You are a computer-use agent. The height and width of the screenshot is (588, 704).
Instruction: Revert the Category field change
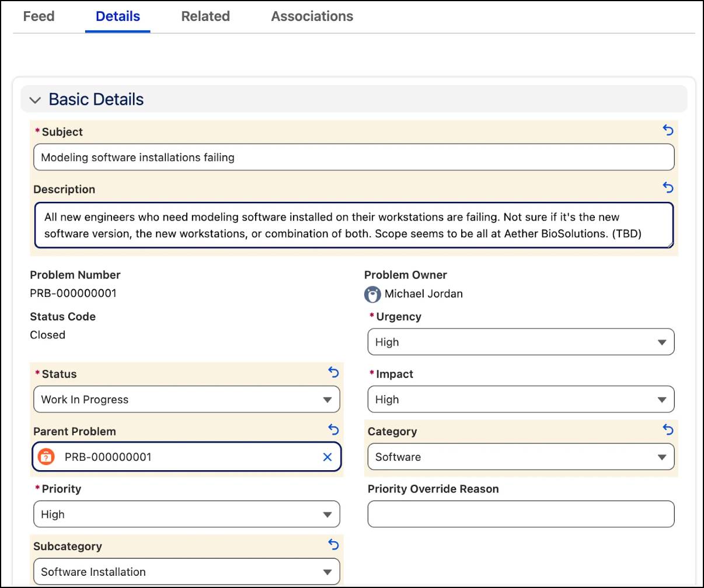pyautogui.click(x=668, y=429)
